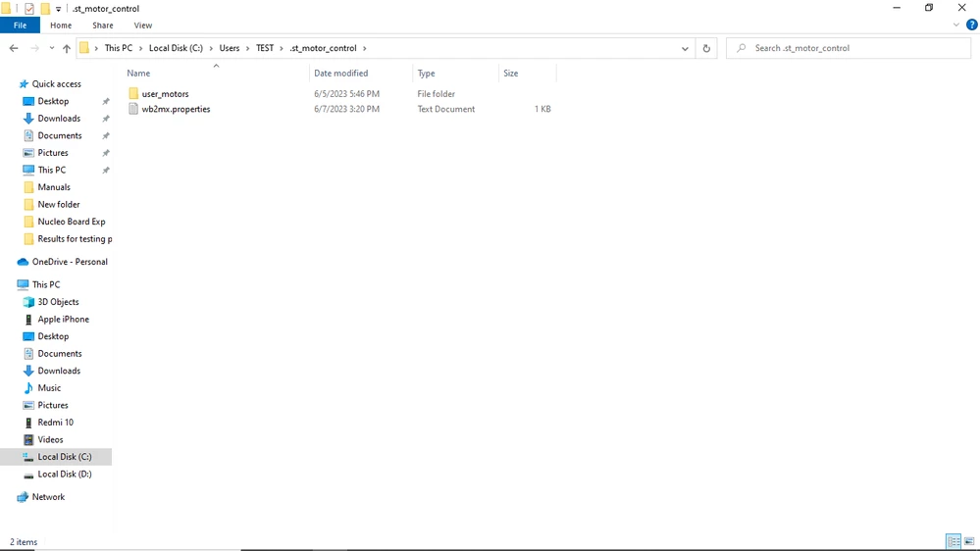Viewport: 980px width, 551px height.
Task: Switch to the Home ribbon tab
Action: (x=61, y=25)
